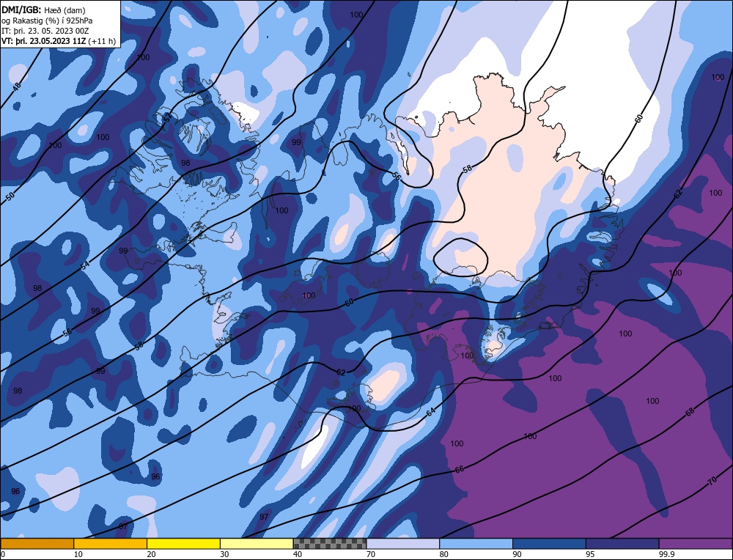The image size is (733, 560).
Task: Click the "40" legend tick label
Action: (298, 554)
